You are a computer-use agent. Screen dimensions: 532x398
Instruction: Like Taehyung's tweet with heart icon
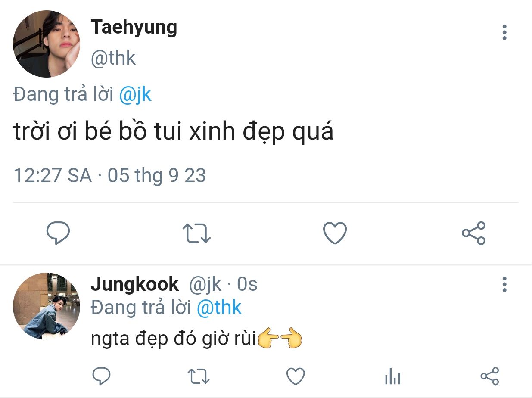[x=335, y=233]
